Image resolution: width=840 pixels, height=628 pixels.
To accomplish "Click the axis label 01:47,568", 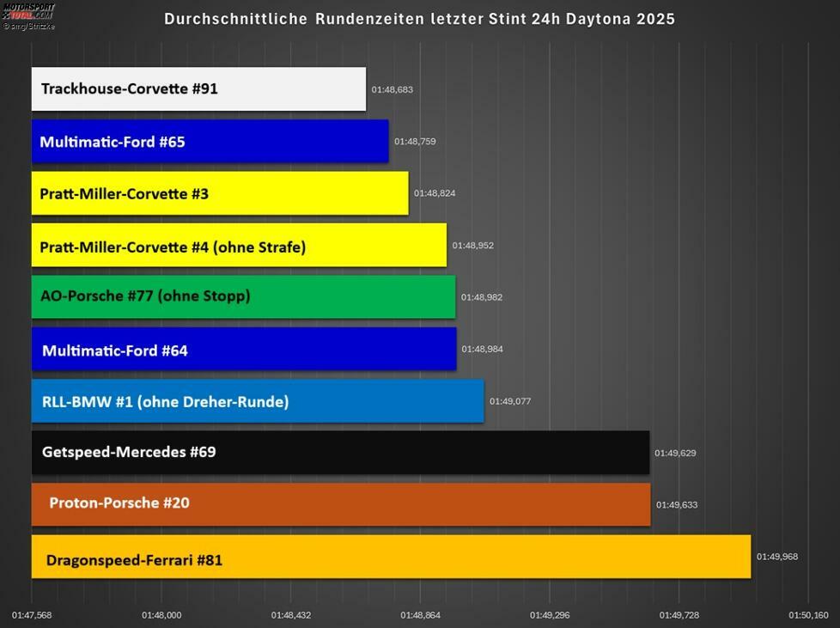I will (32, 615).
